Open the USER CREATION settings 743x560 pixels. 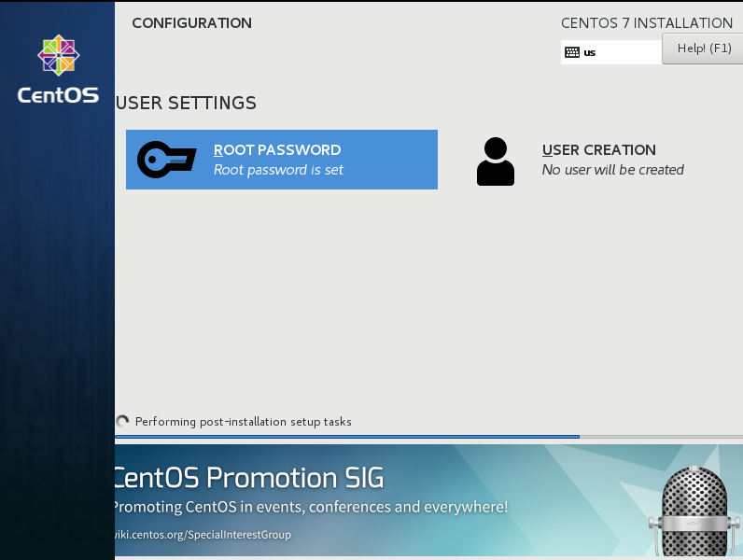coord(598,160)
